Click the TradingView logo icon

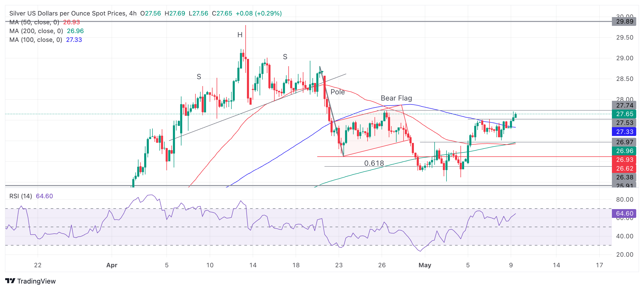click(x=10, y=281)
